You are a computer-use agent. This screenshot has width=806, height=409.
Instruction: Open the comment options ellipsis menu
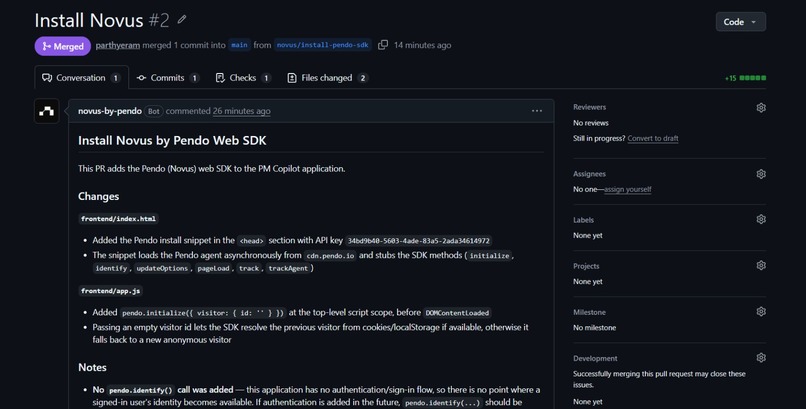[537, 111]
